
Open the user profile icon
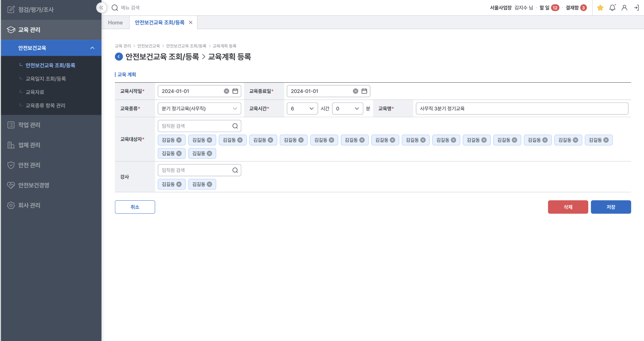click(624, 8)
